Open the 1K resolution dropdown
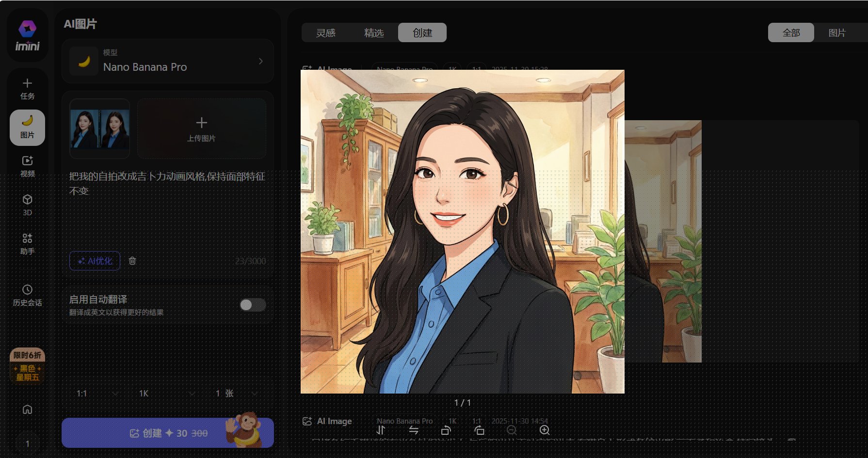 (166, 394)
